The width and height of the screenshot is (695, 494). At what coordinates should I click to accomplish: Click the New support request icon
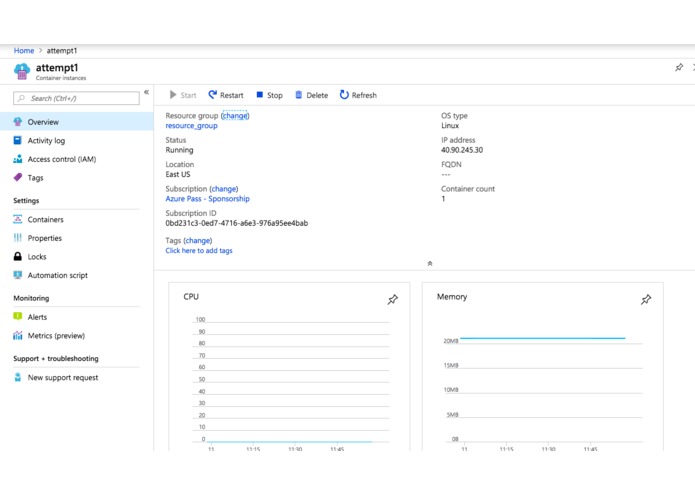[x=18, y=377]
